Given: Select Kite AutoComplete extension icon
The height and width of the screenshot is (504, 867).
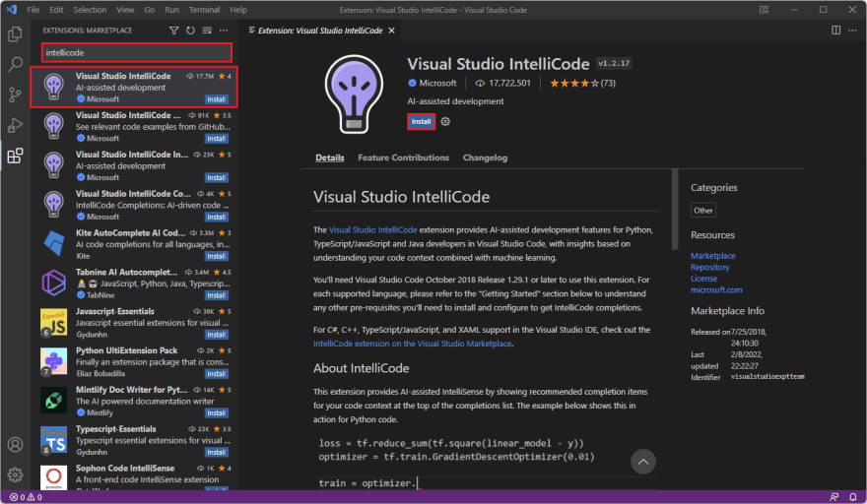Looking at the screenshot, I should (x=53, y=244).
